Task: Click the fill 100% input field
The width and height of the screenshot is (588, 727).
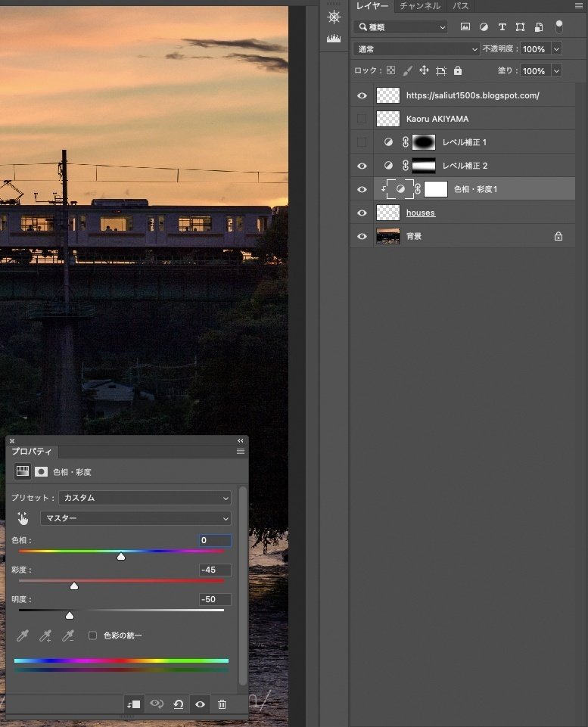Action: 535,70
